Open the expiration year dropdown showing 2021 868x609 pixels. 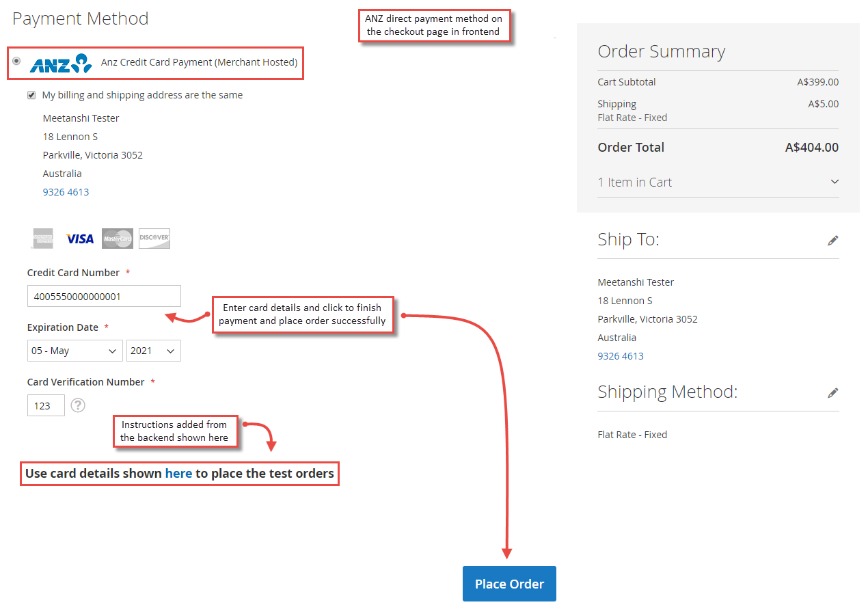click(x=153, y=351)
